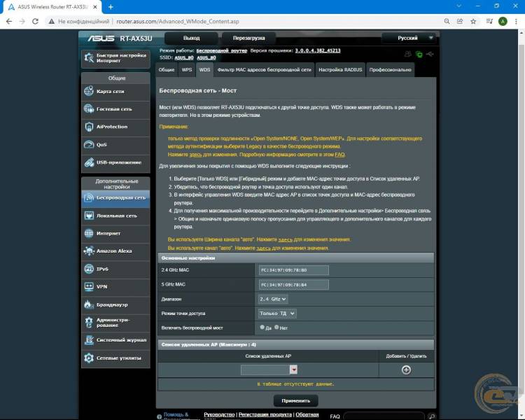Open the Руководство manual link
The image size is (525, 420).
coord(219,414)
